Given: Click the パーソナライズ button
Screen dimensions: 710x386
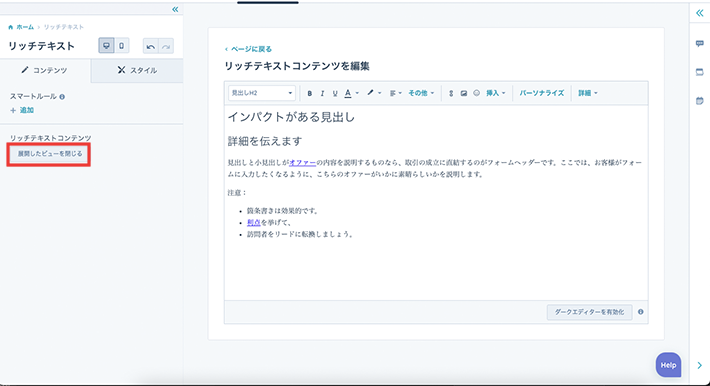Looking at the screenshot, I should coord(542,93).
